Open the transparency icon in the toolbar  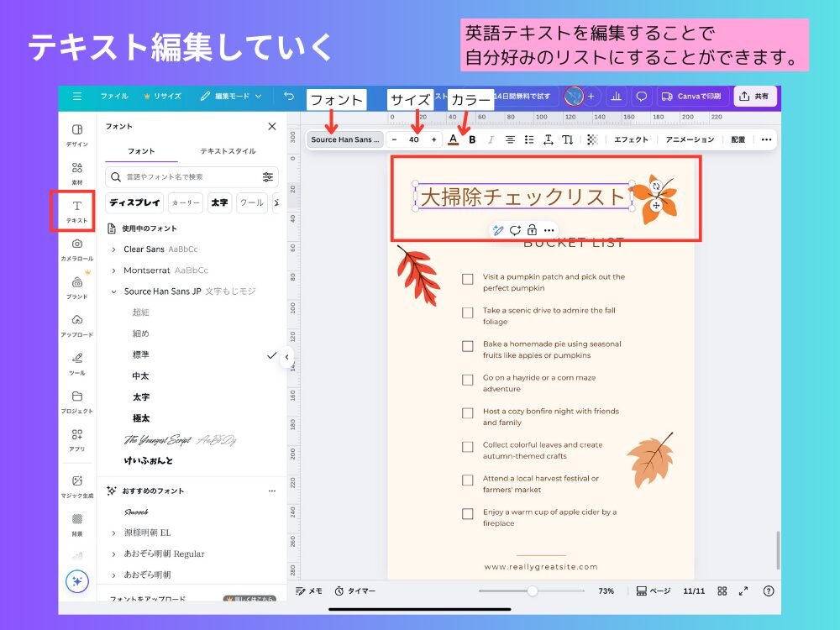coord(593,139)
